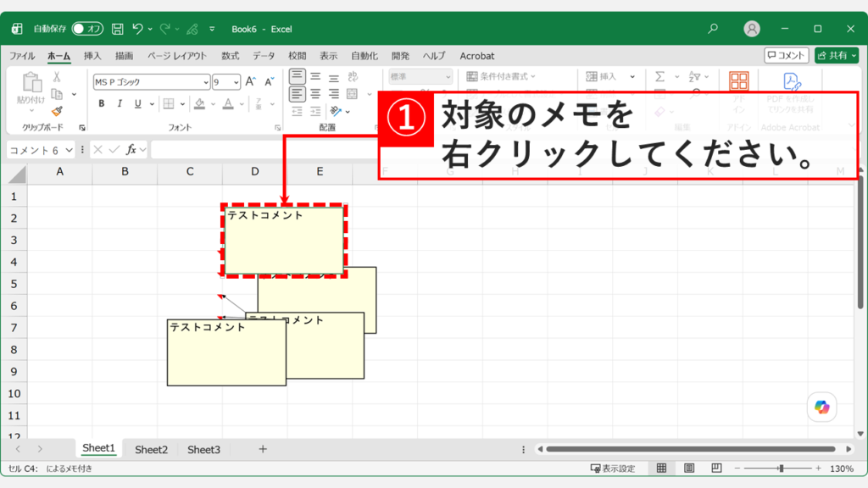The height and width of the screenshot is (488, 868).
Task: Open the Acrobat ribbon tab
Action: pyautogui.click(x=477, y=56)
